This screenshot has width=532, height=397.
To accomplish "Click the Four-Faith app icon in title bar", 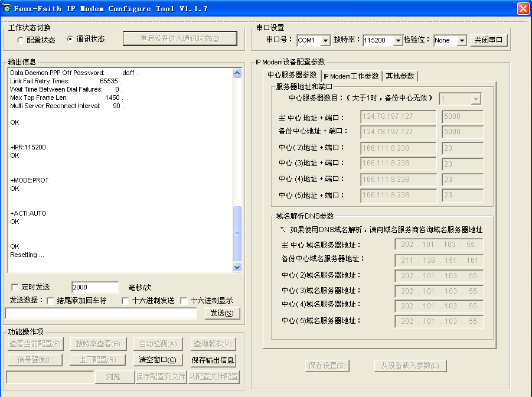I will [x=7, y=8].
